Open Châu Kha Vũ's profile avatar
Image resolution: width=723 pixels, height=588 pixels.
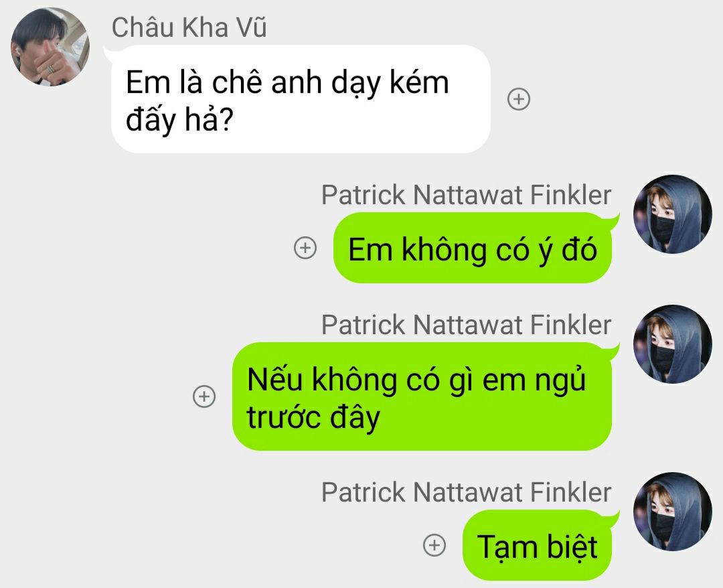[50, 47]
